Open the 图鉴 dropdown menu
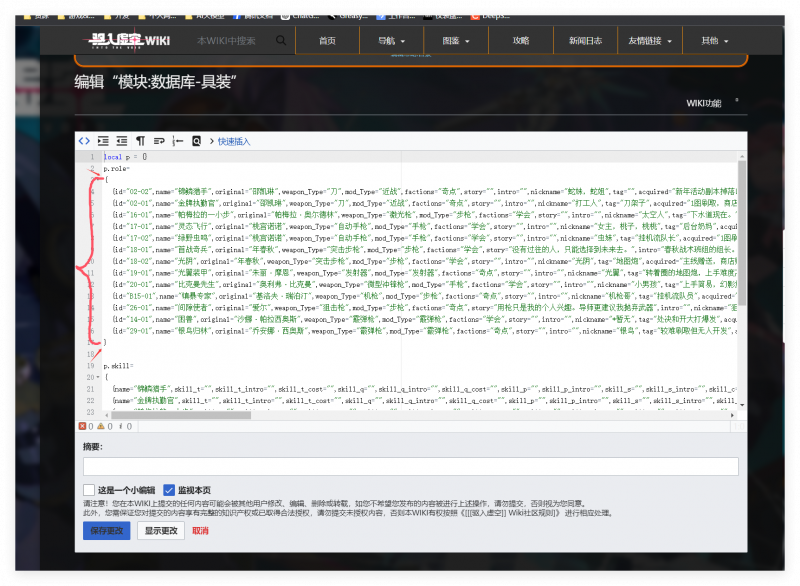 456,41
